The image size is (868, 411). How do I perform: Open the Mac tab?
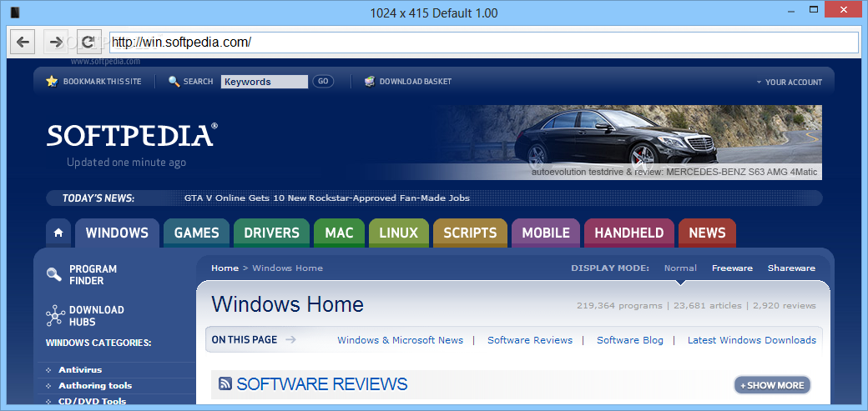(340, 233)
